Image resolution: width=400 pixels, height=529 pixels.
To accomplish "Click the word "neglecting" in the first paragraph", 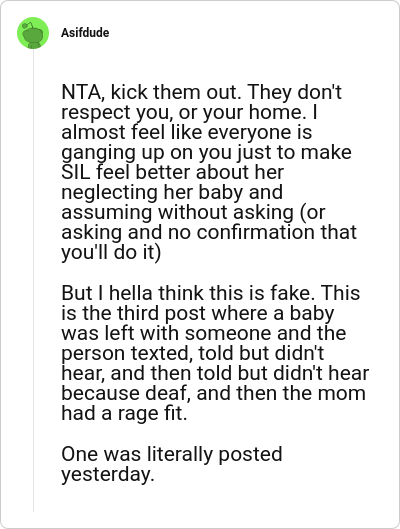I will tap(109, 192).
